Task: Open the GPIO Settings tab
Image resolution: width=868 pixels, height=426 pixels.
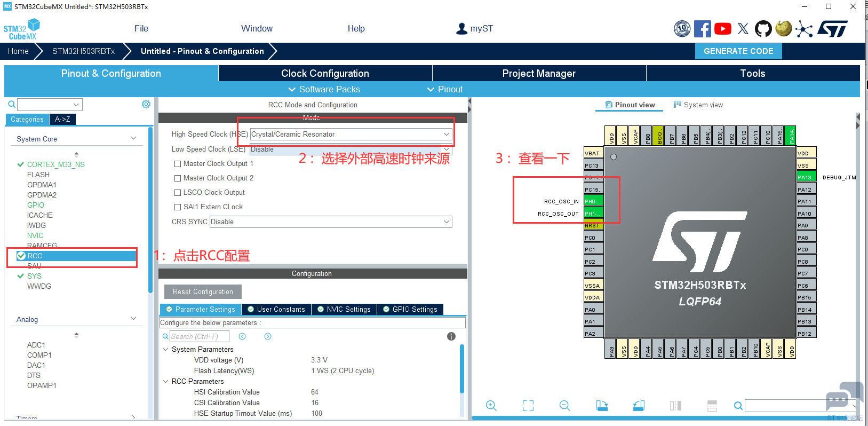Action: 410,309
